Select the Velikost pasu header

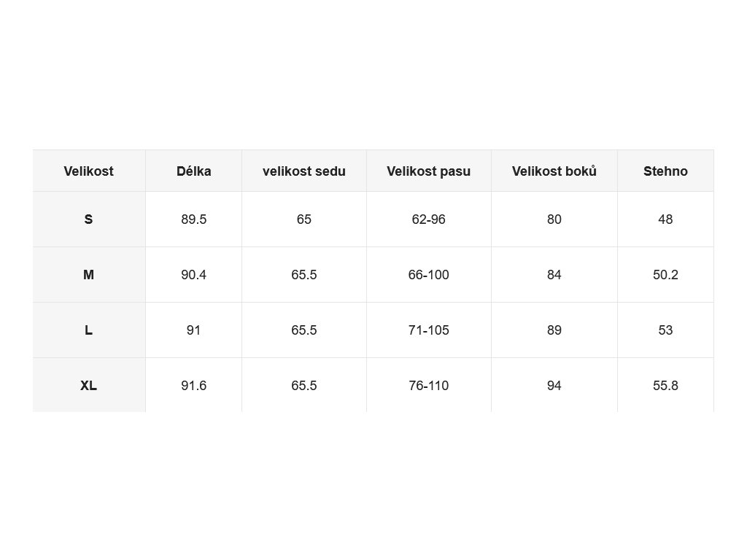(x=428, y=171)
